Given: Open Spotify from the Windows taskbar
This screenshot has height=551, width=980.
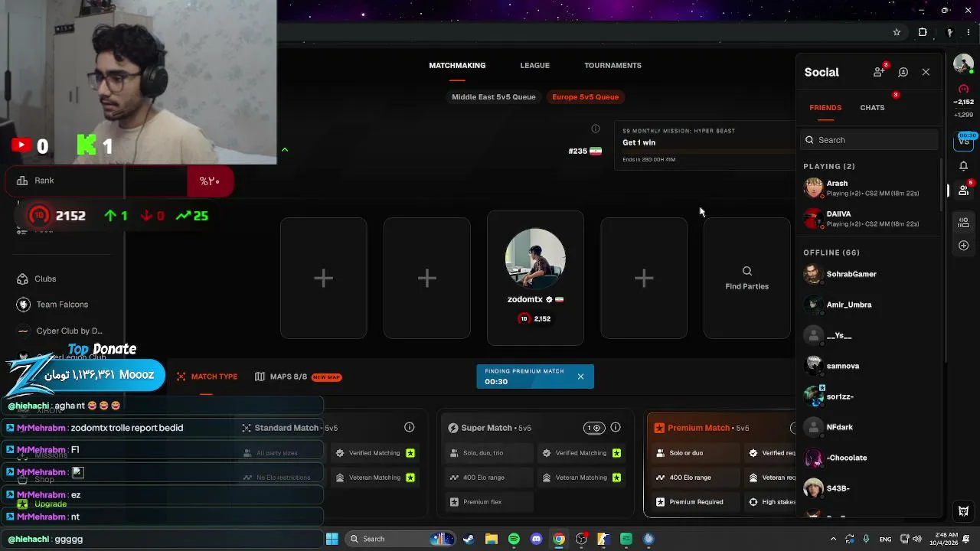Looking at the screenshot, I should click(514, 539).
